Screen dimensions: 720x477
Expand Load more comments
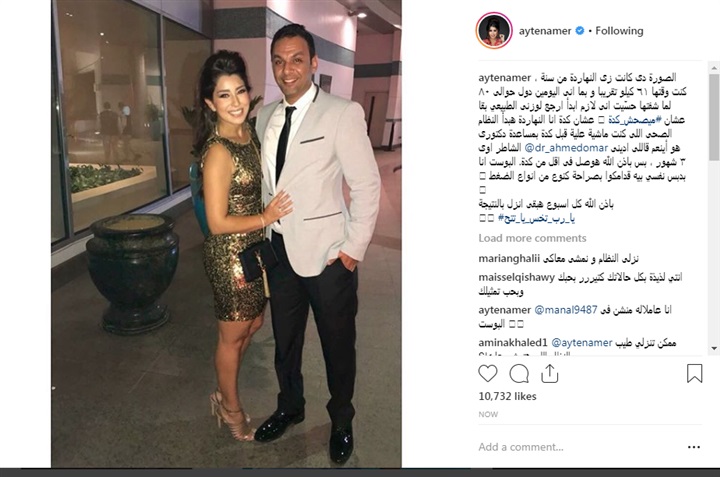(532, 238)
